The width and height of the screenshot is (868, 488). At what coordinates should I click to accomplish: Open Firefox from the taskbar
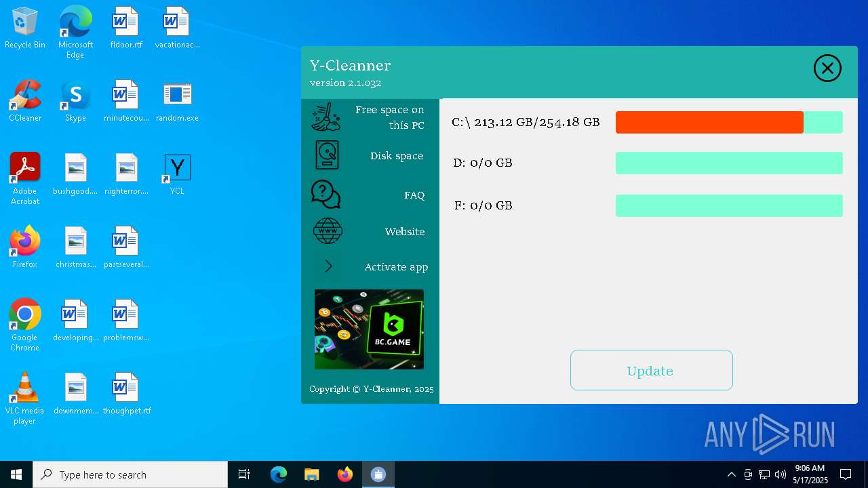(x=345, y=474)
